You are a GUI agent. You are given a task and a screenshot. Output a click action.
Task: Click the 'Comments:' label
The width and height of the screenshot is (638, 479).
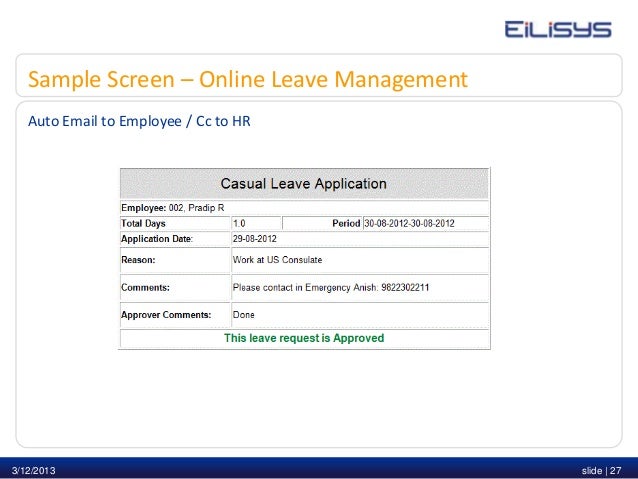pos(145,288)
